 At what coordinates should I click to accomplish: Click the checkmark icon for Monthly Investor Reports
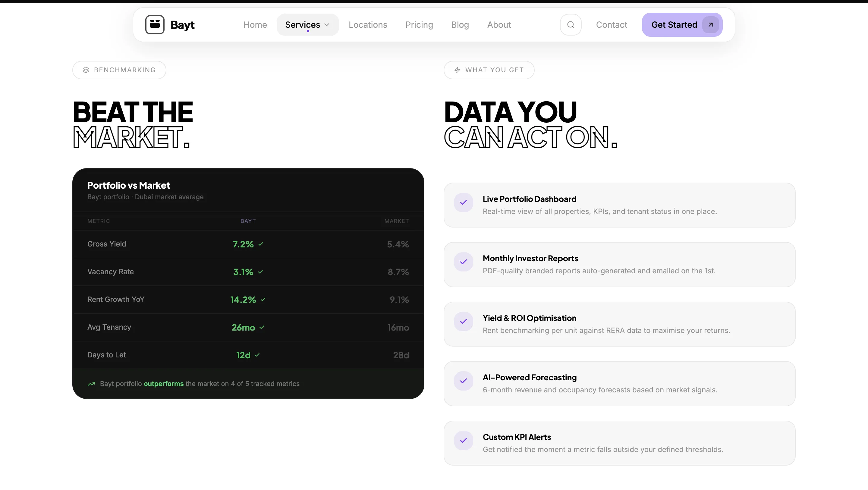pos(463,262)
